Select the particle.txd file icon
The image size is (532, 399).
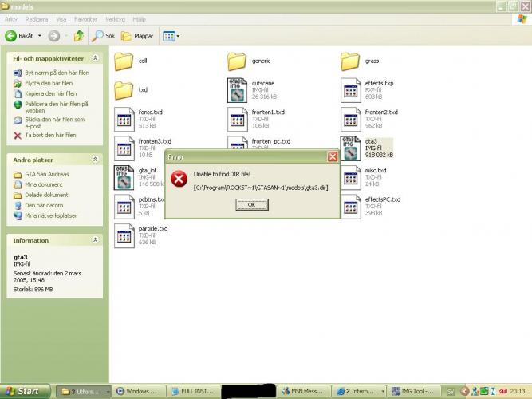coord(124,235)
